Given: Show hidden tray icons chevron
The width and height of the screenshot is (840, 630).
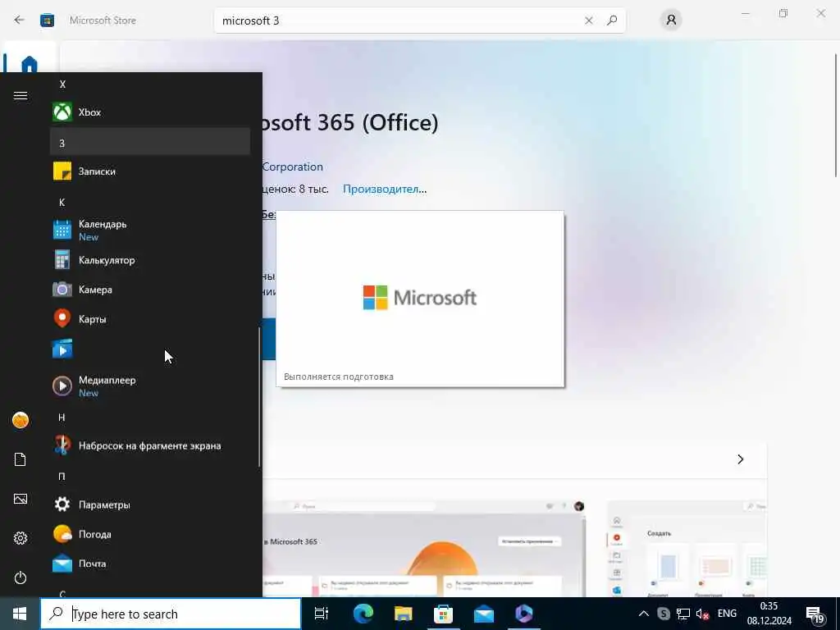Looking at the screenshot, I should (x=644, y=614).
